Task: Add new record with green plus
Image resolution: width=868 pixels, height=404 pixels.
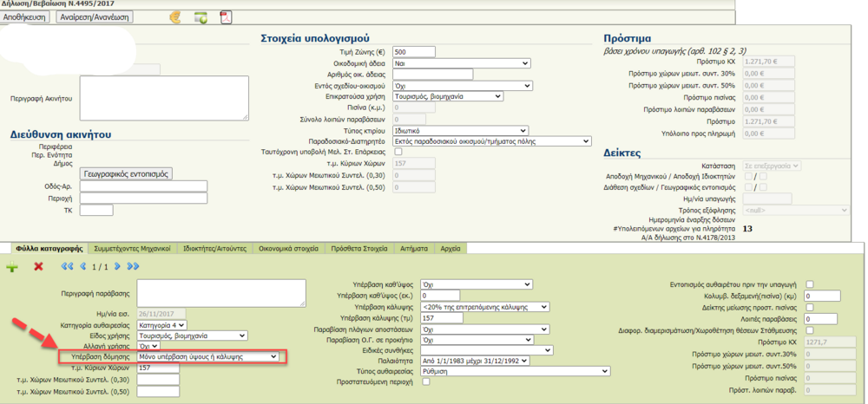Action: [12, 266]
